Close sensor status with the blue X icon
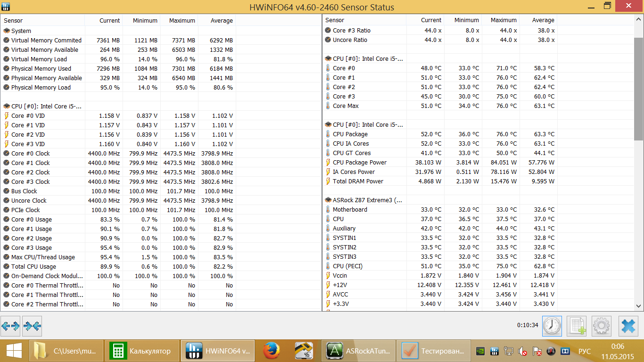Viewport: 644px width, 362px height. click(628, 326)
